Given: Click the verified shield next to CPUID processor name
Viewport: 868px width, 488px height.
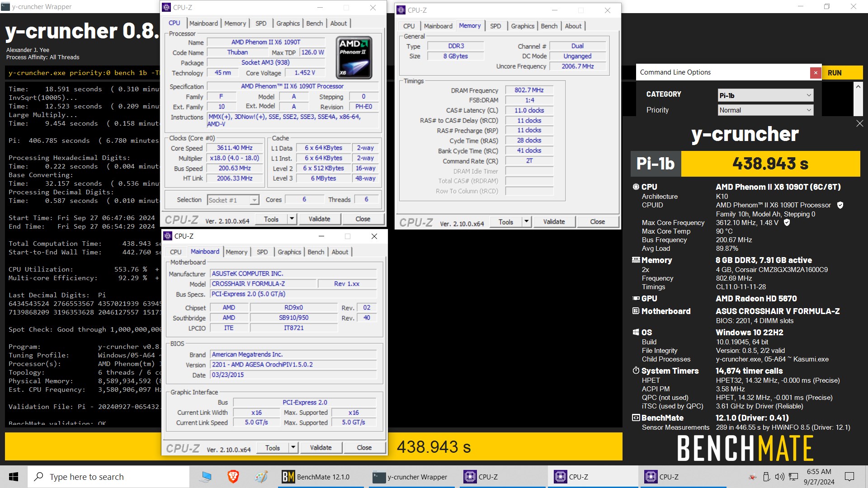Looking at the screenshot, I should click(x=840, y=205).
